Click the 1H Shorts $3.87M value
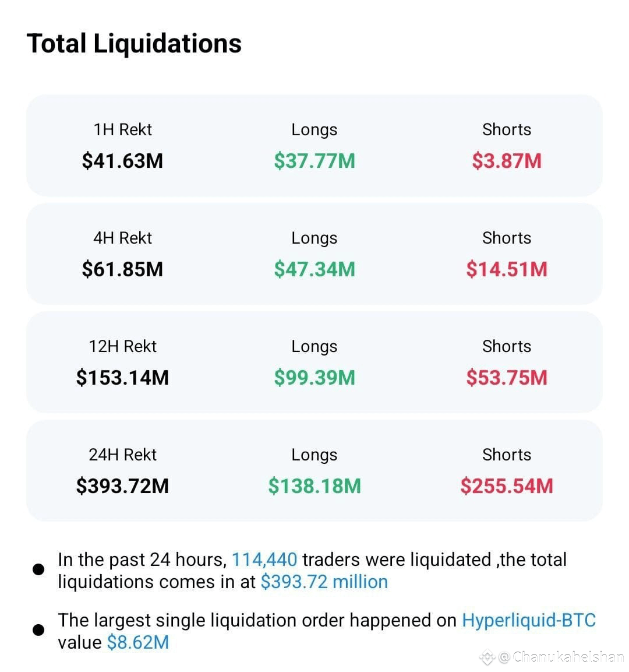This screenshot has width=629, height=672. [507, 161]
